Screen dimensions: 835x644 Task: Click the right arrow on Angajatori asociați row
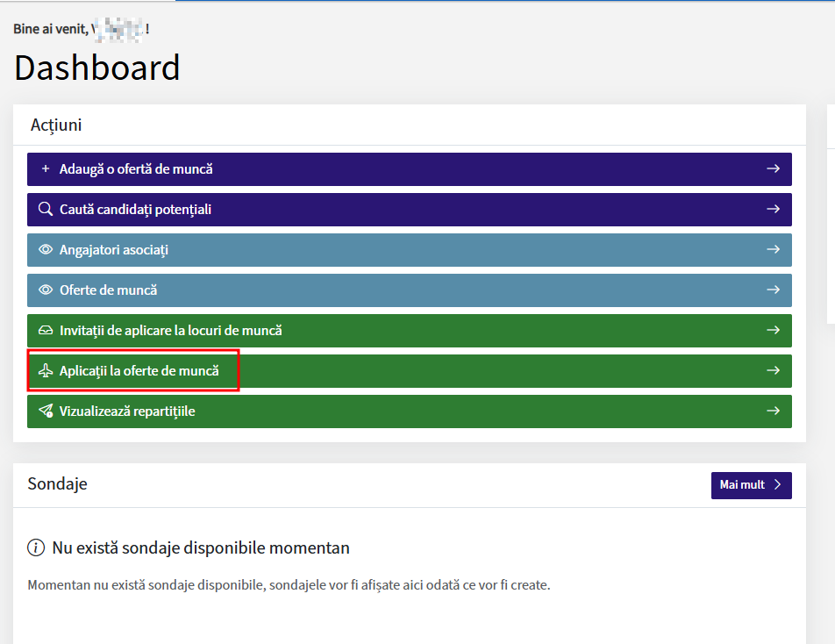[773, 250]
